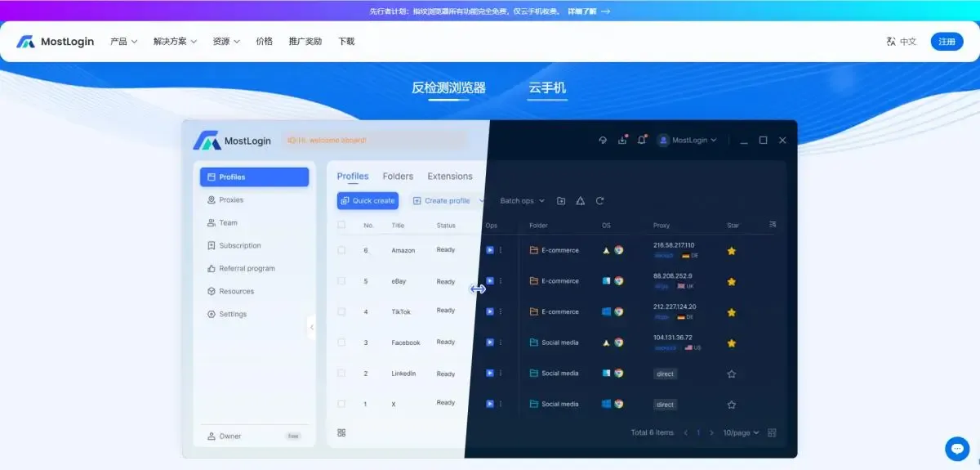Open the Create profile dropdown arrow

click(x=482, y=201)
